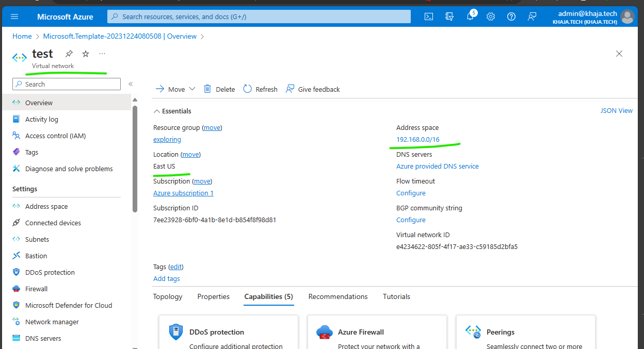
Task: Open the feedback icon in top bar
Action: pos(532,16)
